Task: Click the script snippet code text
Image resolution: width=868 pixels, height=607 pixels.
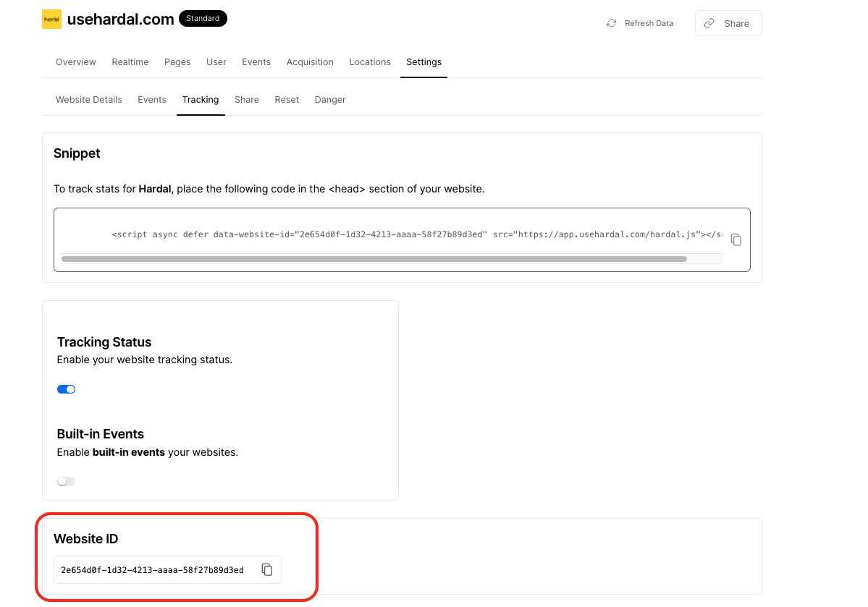Action: pos(417,234)
